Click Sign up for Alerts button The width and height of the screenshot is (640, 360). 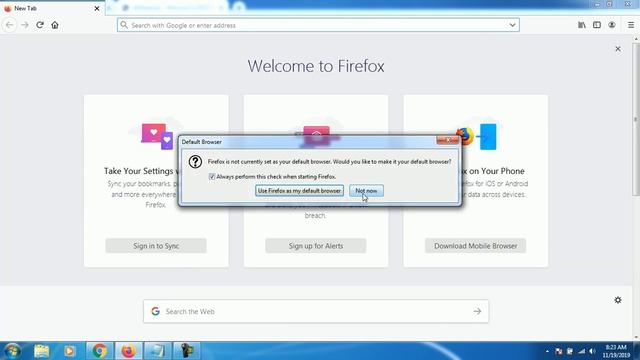[316, 246]
